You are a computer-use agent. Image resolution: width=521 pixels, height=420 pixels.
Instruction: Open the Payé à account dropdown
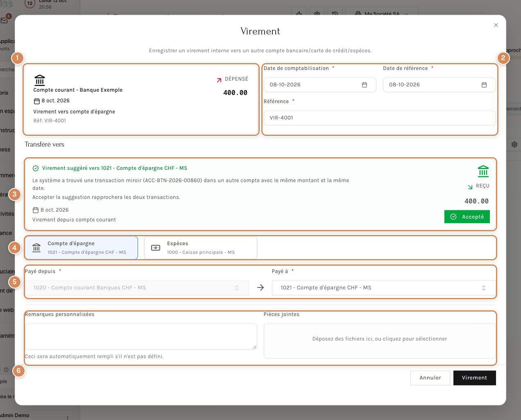click(x=384, y=288)
